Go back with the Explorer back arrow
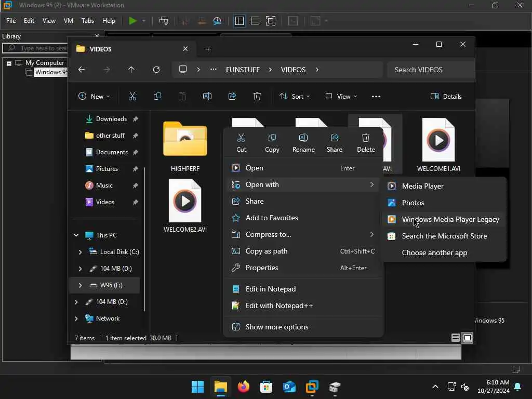This screenshot has width=532, height=399. (82, 70)
